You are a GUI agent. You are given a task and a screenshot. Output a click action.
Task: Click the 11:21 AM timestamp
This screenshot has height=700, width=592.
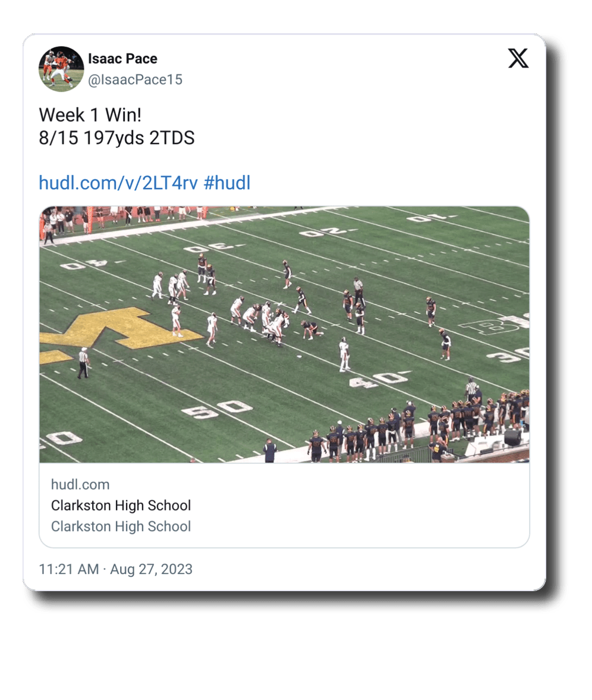[x=69, y=569]
